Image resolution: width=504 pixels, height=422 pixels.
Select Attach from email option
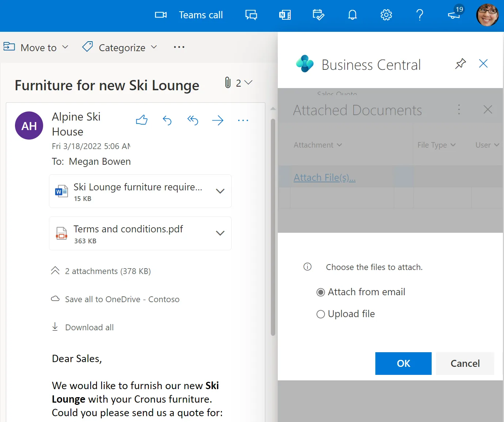321,292
